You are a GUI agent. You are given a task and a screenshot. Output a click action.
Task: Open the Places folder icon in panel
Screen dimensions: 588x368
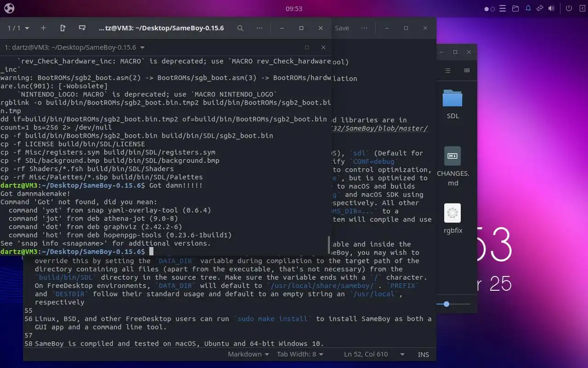pos(515,8)
